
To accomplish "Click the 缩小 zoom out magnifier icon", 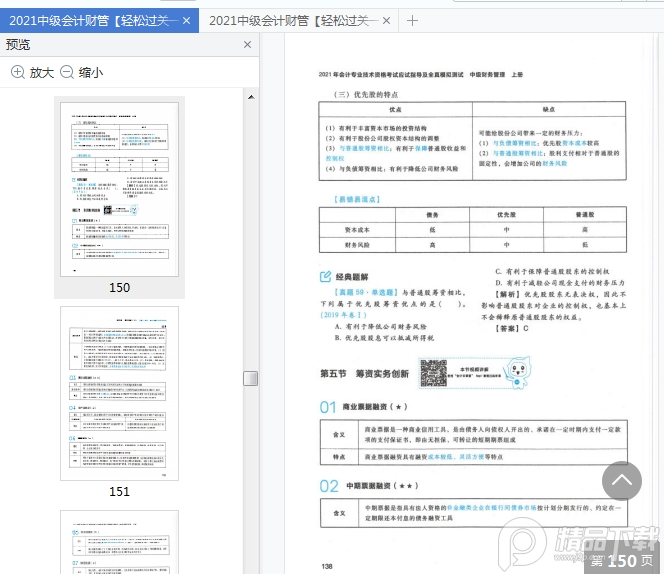I will pyautogui.click(x=67, y=72).
